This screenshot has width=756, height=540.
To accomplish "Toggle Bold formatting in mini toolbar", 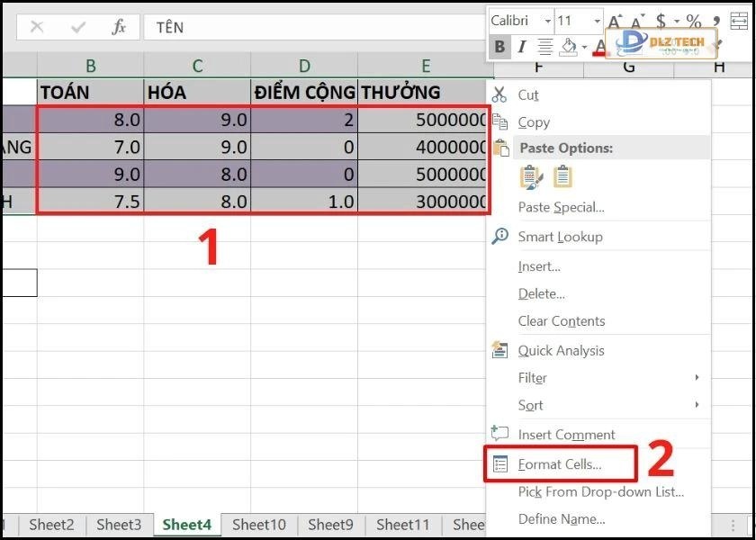I will [x=500, y=47].
